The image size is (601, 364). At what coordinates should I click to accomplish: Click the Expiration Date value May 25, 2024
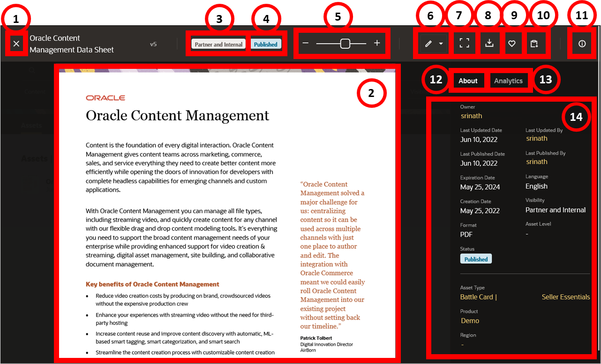(x=480, y=187)
